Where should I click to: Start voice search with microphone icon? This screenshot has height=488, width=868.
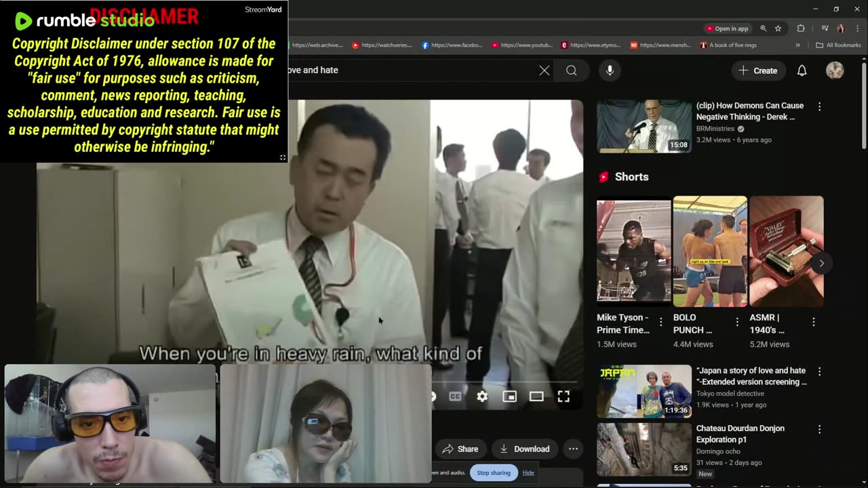click(x=610, y=70)
